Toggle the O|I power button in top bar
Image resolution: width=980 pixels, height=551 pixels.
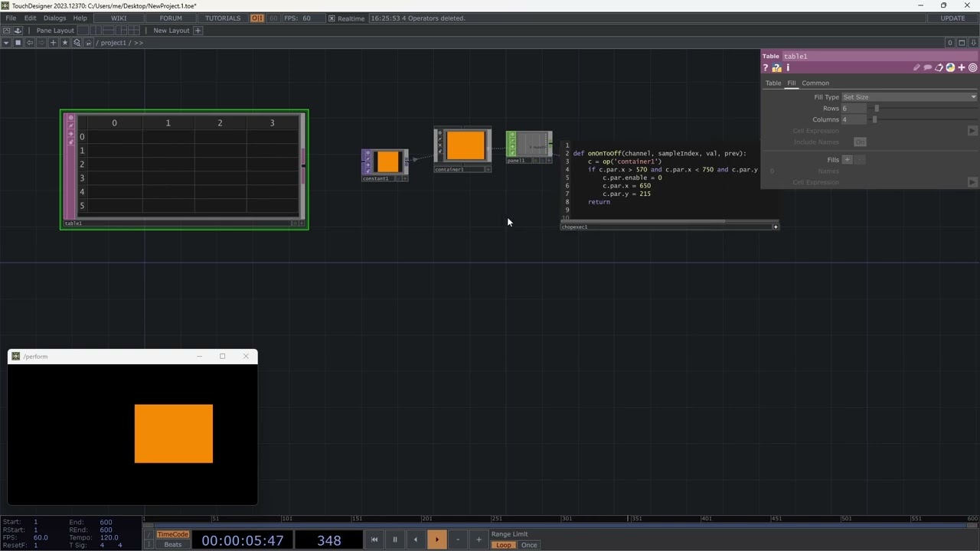pyautogui.click(x=257, y=18)
